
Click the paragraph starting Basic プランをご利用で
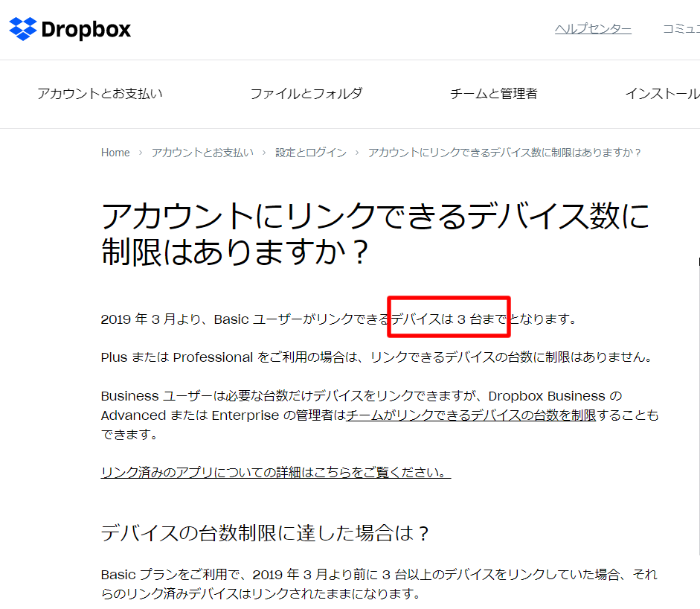379,584
